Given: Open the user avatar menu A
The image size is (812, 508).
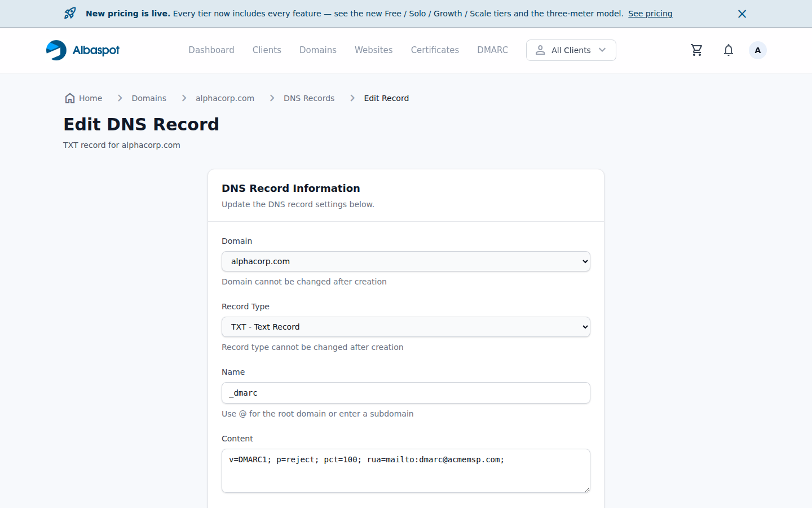Looking at the screenshot, I should [x=757, y=50].
